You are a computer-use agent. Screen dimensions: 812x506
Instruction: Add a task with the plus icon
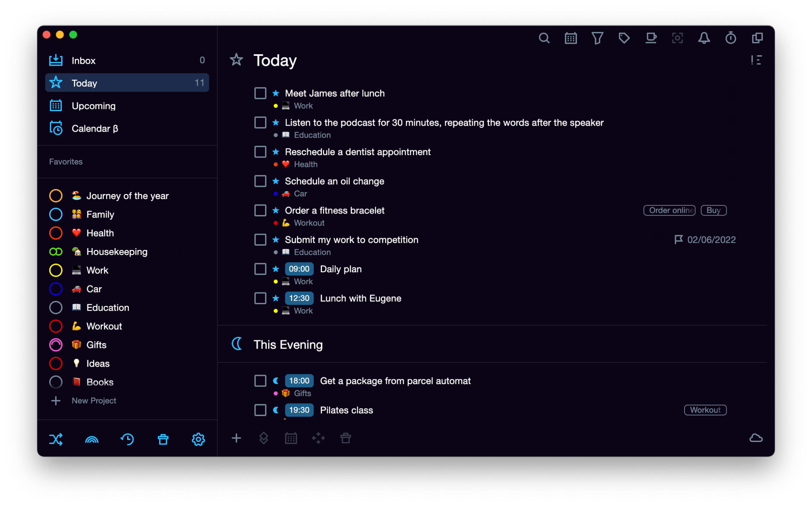(x=236, y=438)
